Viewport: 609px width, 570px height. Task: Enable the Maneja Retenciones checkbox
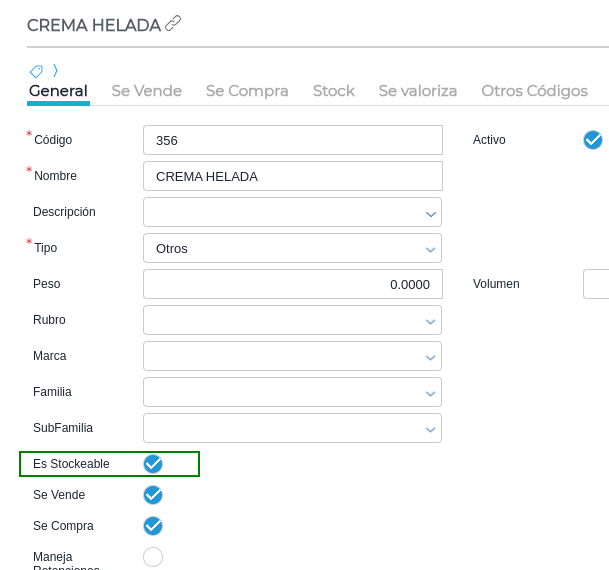pos(153,557)
